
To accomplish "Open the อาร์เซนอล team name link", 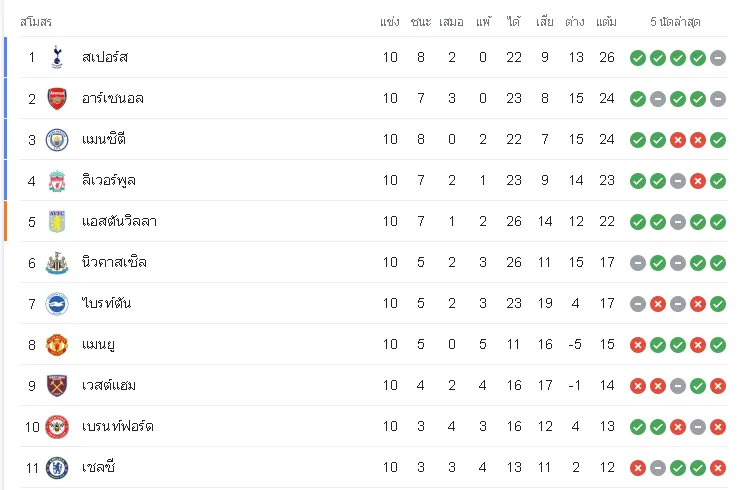I will point(113,99).
